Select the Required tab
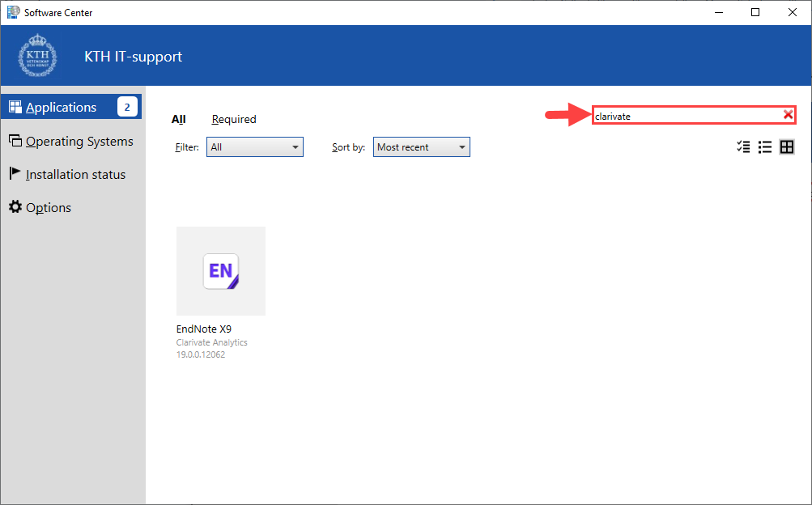This screenshot has width=812, height=505. [x=233, y=119]
